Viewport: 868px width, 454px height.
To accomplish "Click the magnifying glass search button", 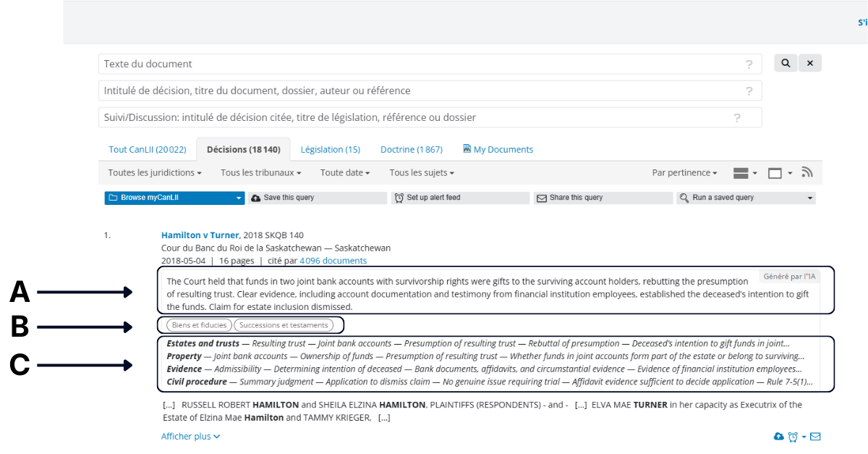I will click(786, 64).
